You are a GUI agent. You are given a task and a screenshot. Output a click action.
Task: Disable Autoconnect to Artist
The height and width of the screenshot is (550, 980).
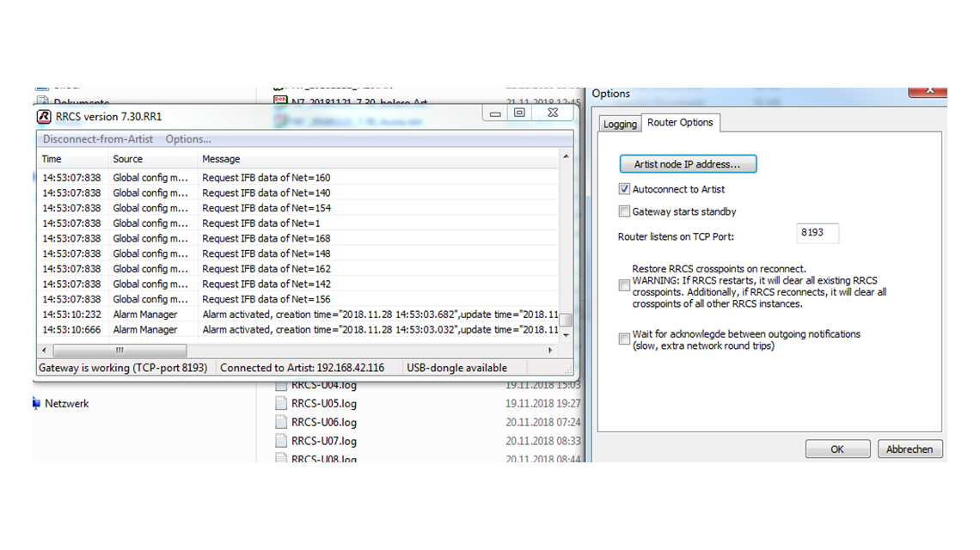click(x=624, y=189)
